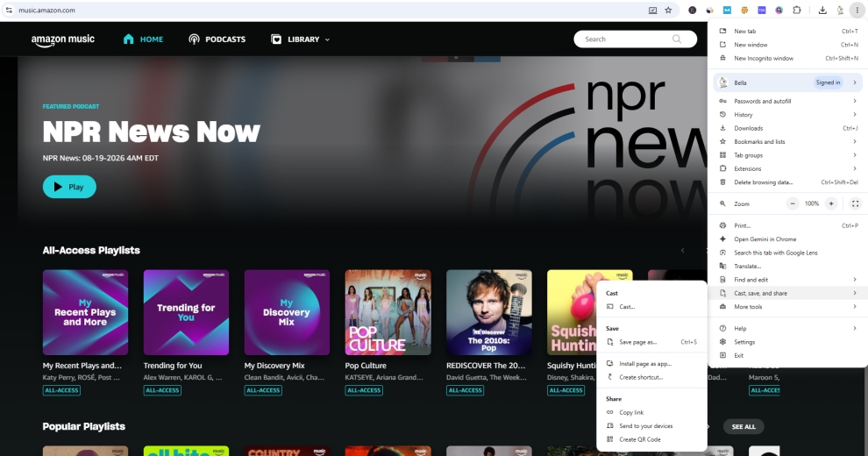Expand Tab groups submenu

[787, 155]
